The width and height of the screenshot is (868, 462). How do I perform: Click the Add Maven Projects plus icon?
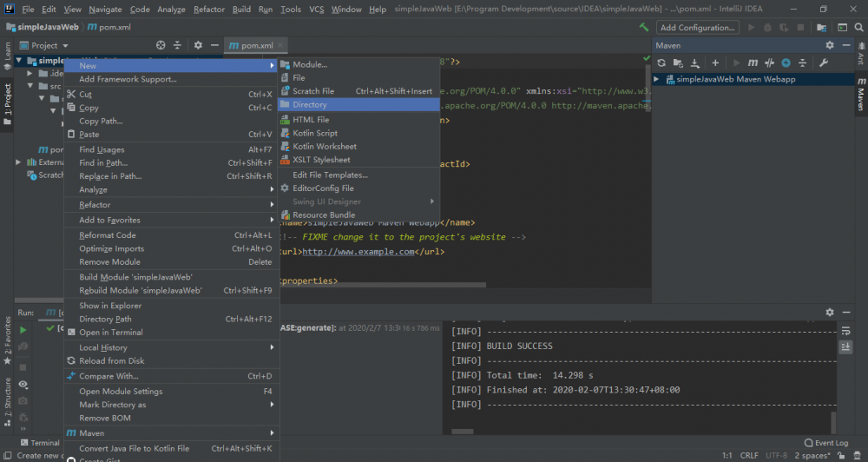(715, 63)
